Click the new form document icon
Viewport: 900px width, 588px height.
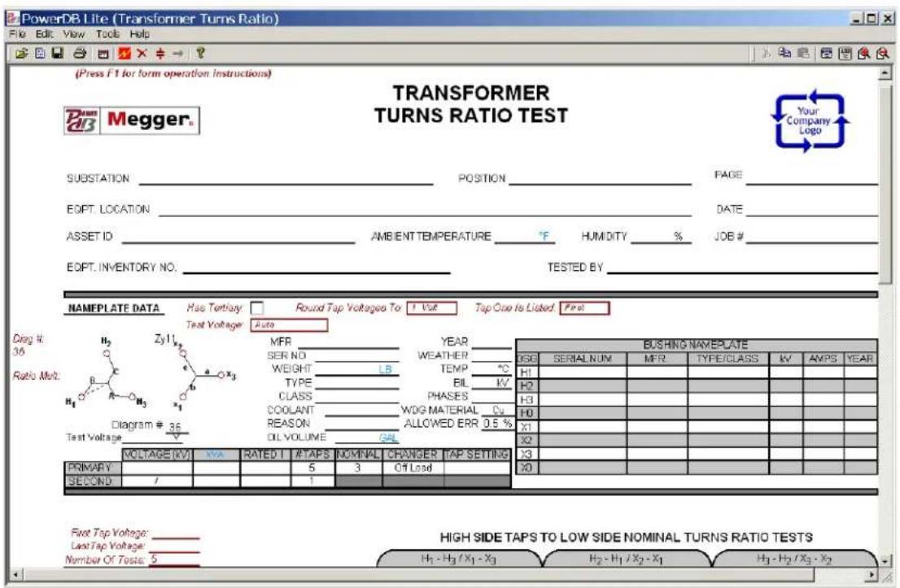[x=40, y=54]
